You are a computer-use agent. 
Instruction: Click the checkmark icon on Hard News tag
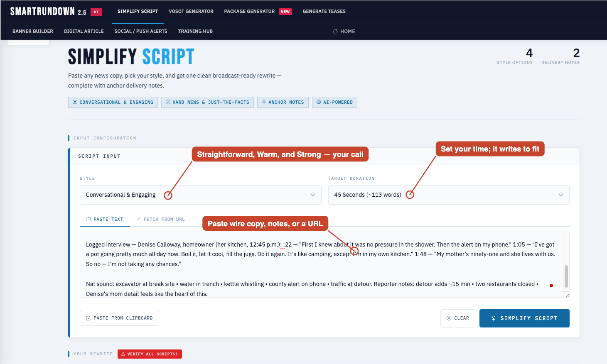pos(168,102)
